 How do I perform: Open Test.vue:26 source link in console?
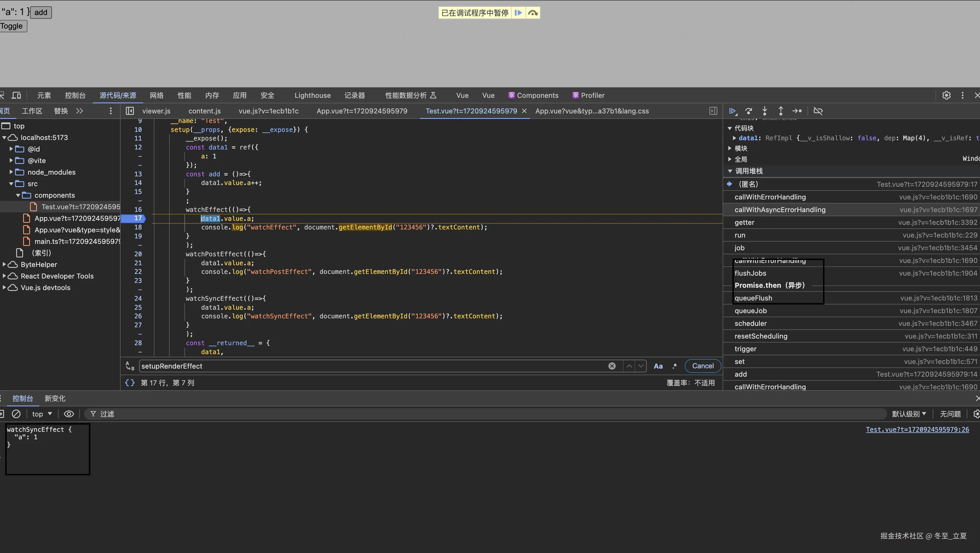tap(917, 429)
